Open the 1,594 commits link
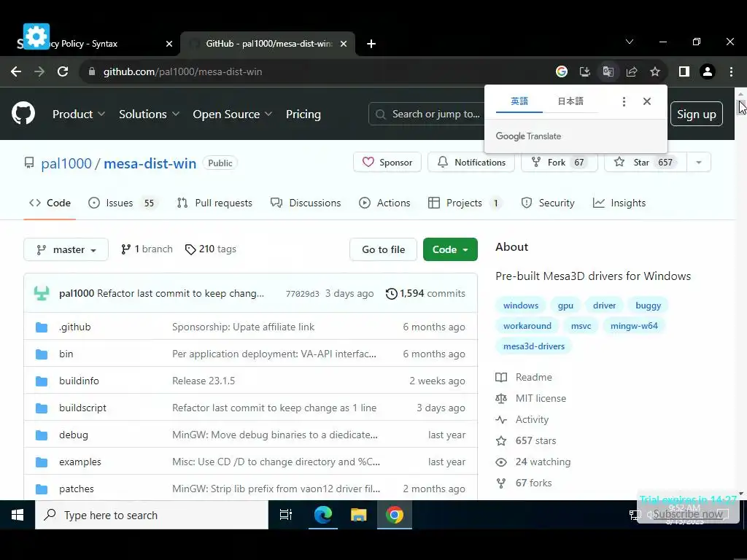This screenshot has width=747, height=560. [x=425, y=293]
